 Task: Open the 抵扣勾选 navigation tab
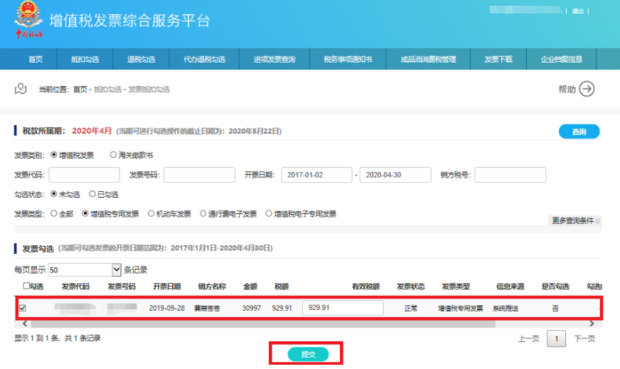tap(85, 59)
